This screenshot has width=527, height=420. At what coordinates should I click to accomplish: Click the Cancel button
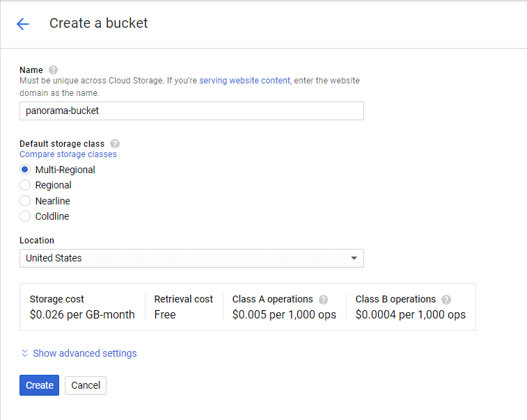click(86, 385)
